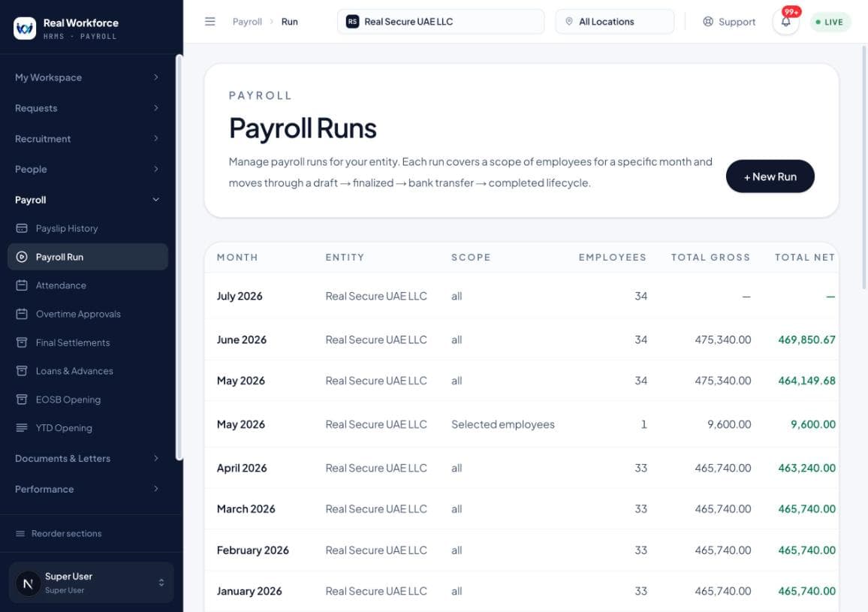
Task: Open YTD Opening menu item
Action: pyautogui.click(x=87, y=427)
